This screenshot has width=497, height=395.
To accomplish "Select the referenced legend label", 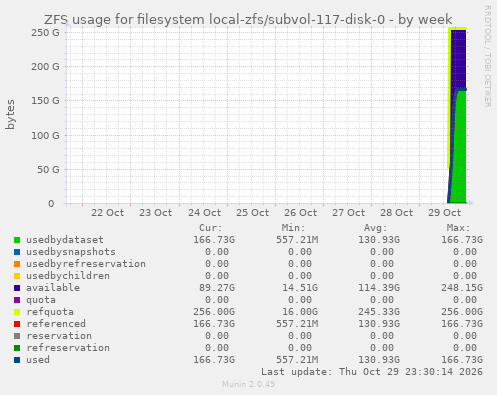I will [56, 324].
